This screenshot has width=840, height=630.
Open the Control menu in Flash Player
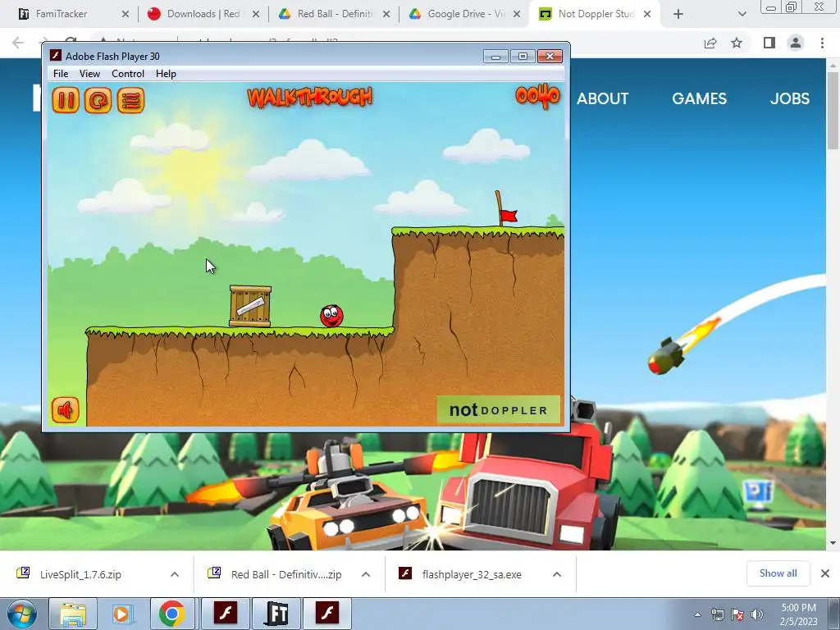[127, 74]
